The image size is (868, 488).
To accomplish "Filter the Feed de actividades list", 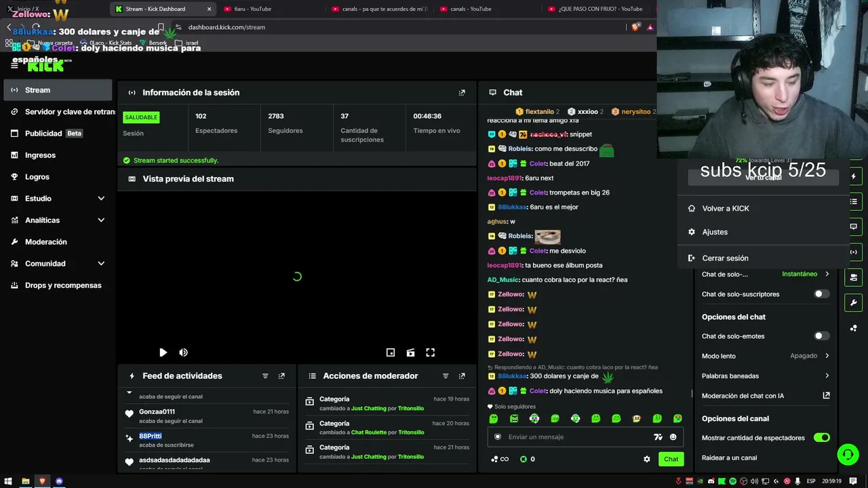I will (265, 376).
